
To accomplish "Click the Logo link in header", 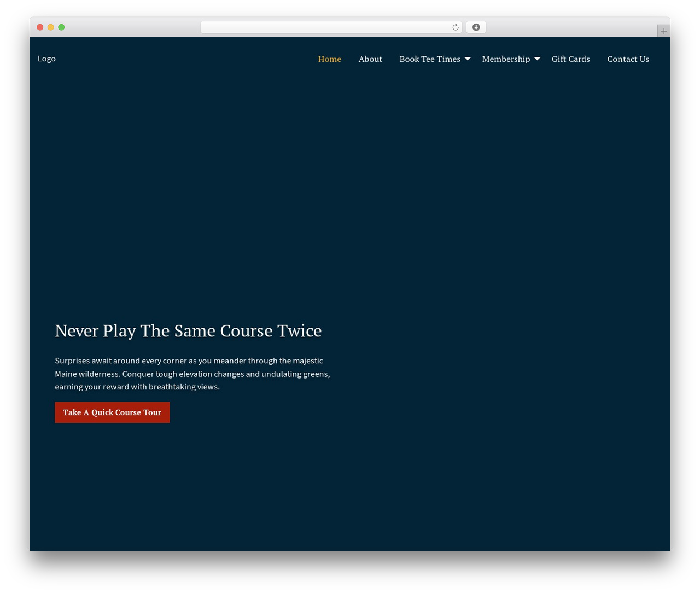I will click(x=46, y=59).
